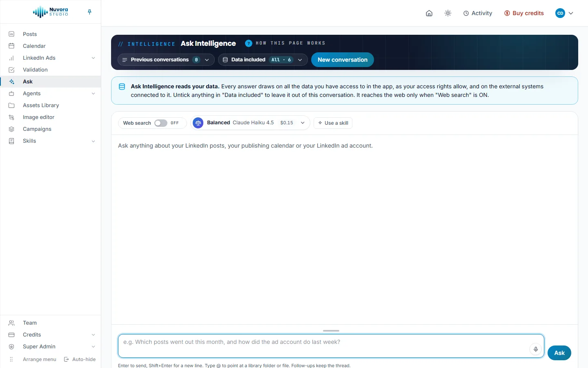Grab the input area resize handle bar
The image size is (588, 368).
pyautogui.click(x=331, y=330)
